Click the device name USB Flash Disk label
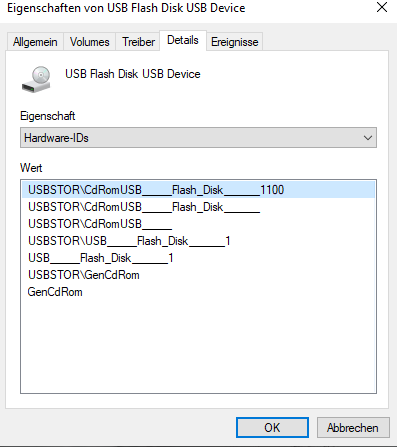 (133, 74)
